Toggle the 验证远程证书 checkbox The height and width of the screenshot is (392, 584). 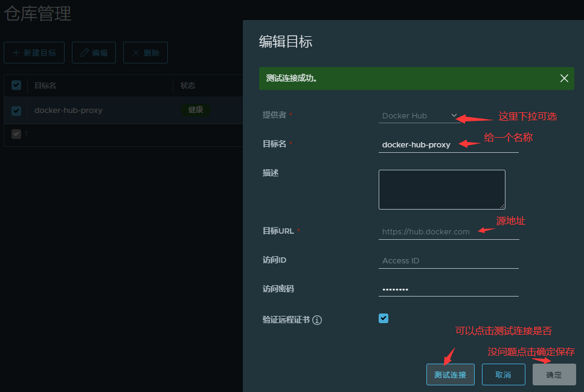[383, 318]
